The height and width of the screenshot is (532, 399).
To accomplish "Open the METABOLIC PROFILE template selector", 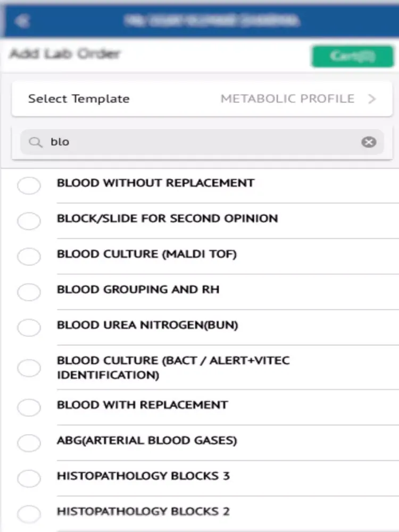I will (x=287, y=99).
